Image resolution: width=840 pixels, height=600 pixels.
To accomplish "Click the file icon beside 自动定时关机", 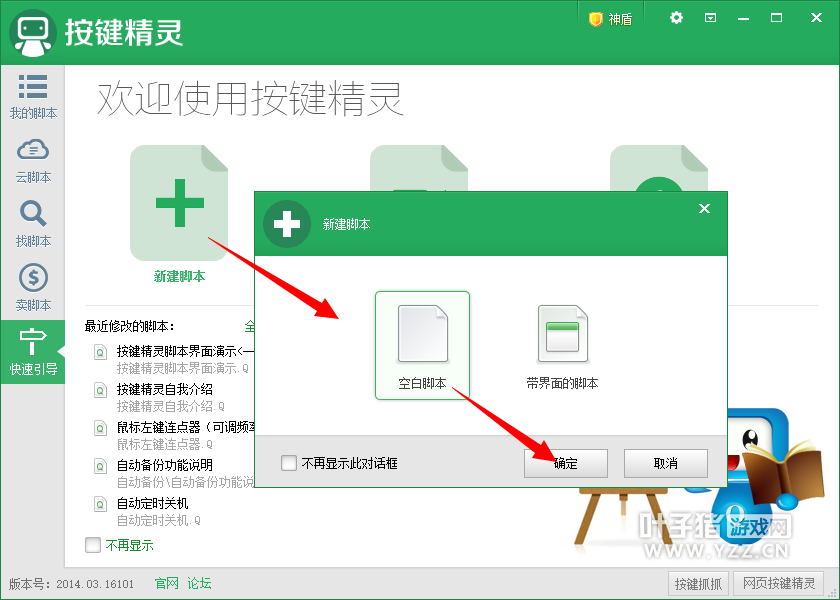I will click(100, 504).
